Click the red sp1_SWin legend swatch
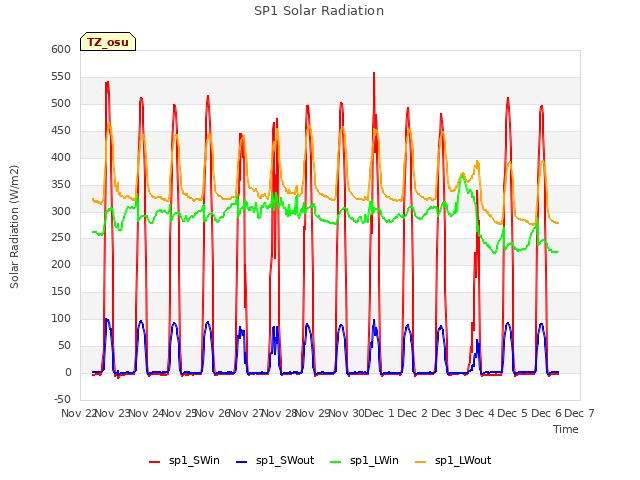 coord(154,462)
